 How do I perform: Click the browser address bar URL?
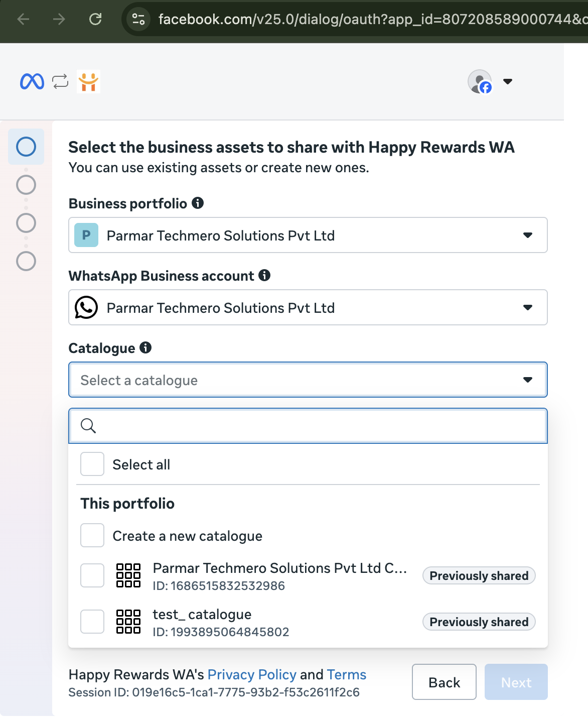coord(372,19)
